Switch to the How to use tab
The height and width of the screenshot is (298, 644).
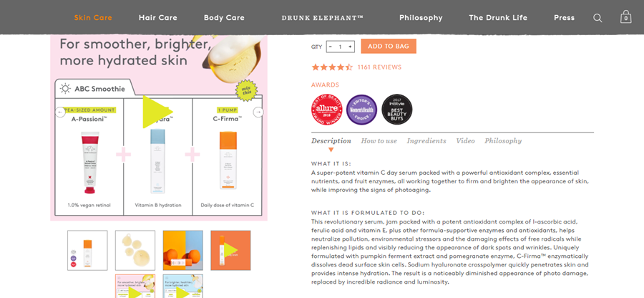click(x=379, y=141)
